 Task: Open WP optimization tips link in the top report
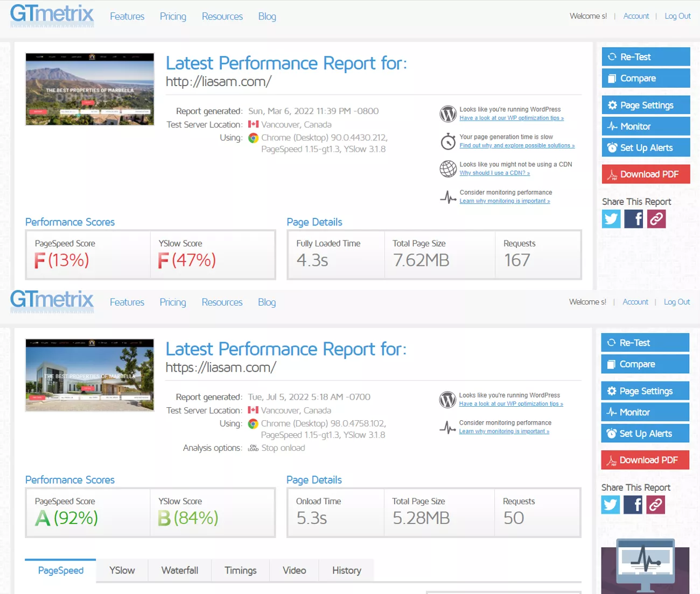click(x=512, y=118)
